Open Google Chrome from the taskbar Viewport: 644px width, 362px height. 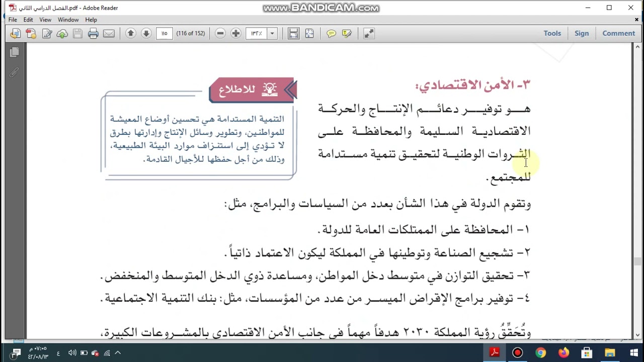pyautogui.click(x=541, y=352)
